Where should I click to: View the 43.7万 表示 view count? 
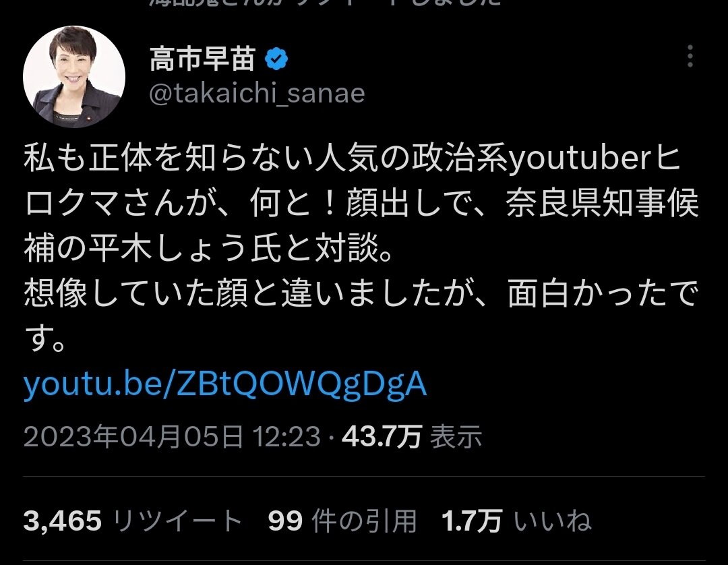412,437
